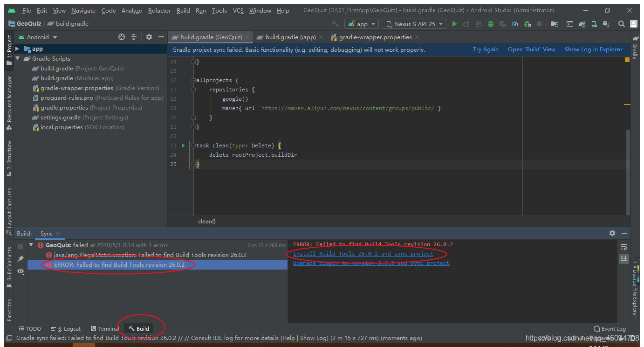This screenshot has width=644, height=347.
Task: Toggle the warnings filter eye icon
Action: tap(20, 271)
